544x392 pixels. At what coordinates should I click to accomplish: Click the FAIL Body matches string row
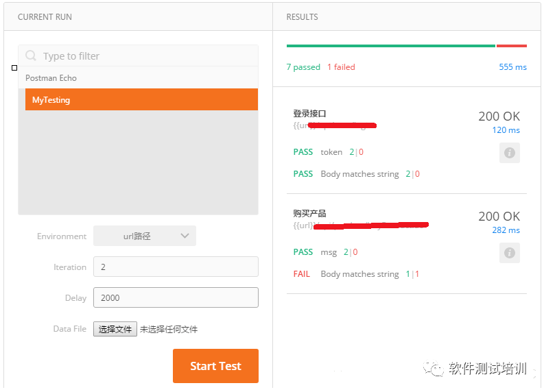pyautogui.click(x=356, y=274)
